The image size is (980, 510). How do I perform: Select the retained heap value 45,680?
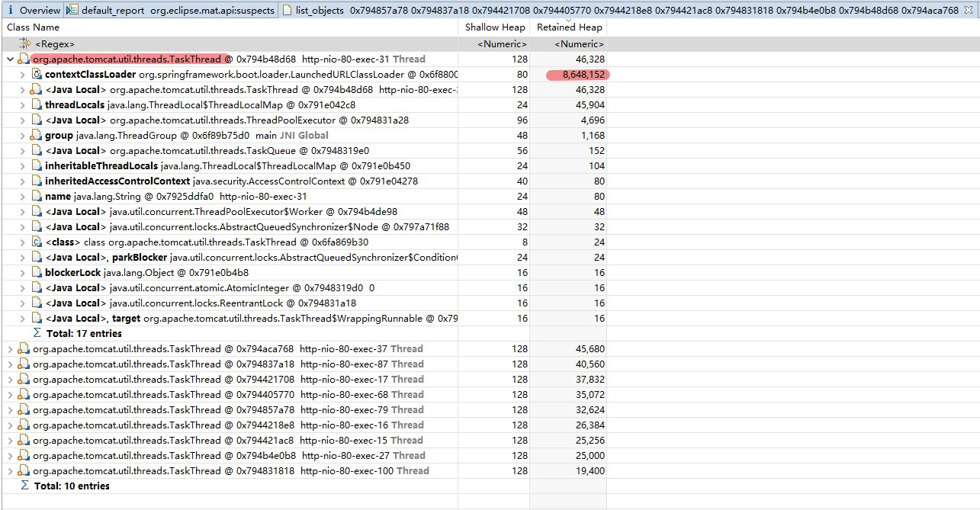590,349
